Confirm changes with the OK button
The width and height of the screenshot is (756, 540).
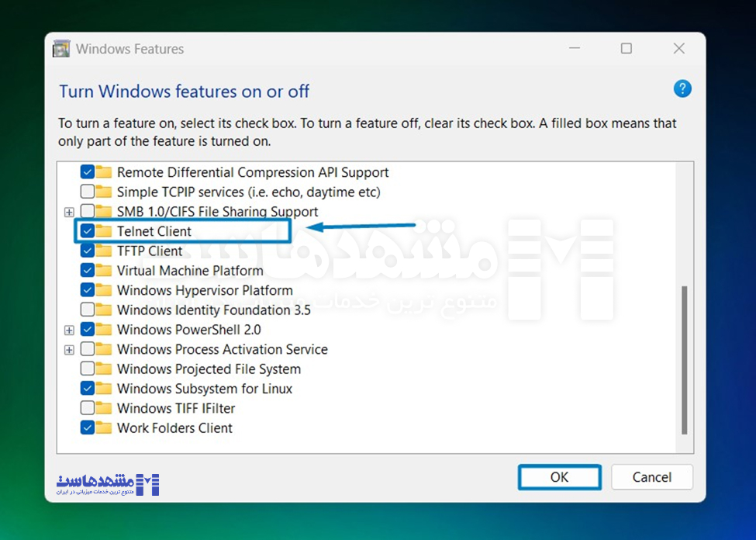(x=559, y=477)
